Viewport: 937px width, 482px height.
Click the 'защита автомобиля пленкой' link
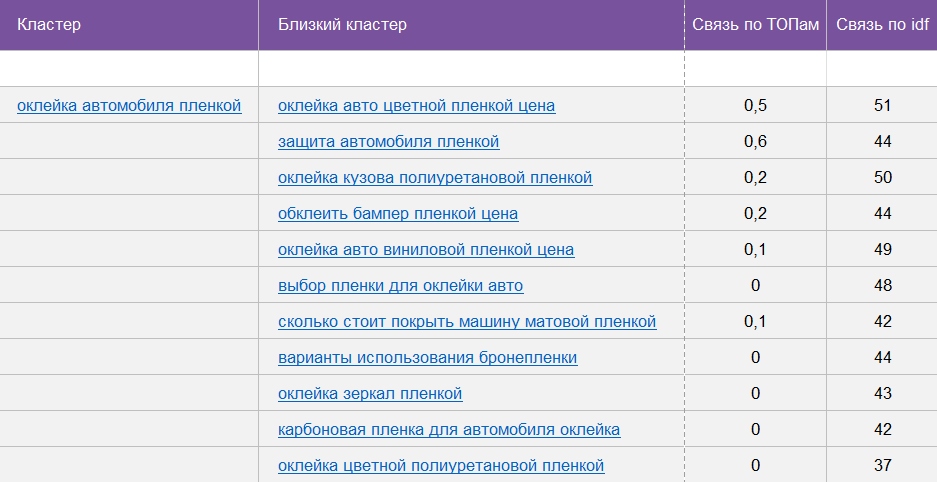coord(388,141)
